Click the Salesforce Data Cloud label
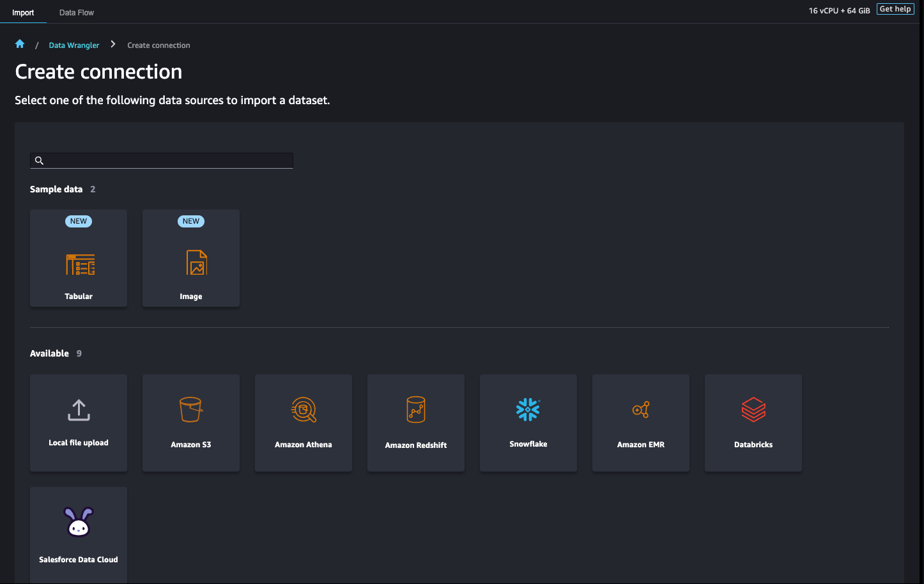Screen dimensions: 924x584 point(79,560)
